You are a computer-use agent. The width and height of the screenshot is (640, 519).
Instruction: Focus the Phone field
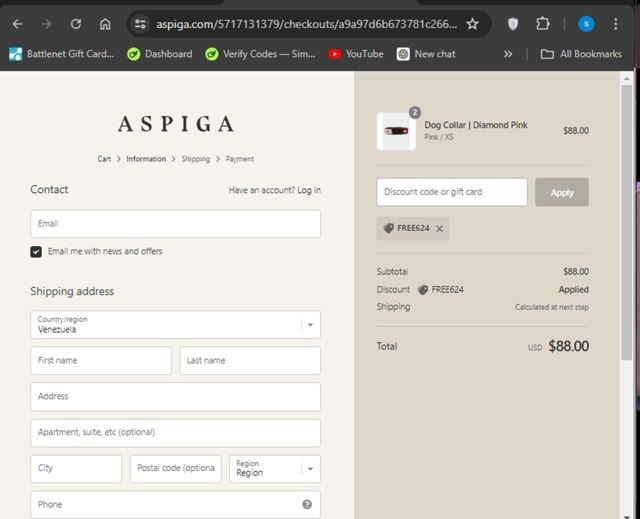[176, 505]
